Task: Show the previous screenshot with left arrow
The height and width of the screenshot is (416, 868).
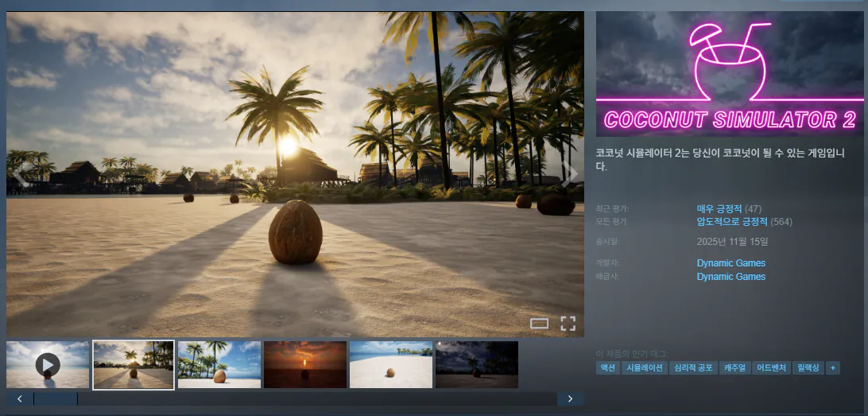Action: pyautogui.click(x=21, y=175)
